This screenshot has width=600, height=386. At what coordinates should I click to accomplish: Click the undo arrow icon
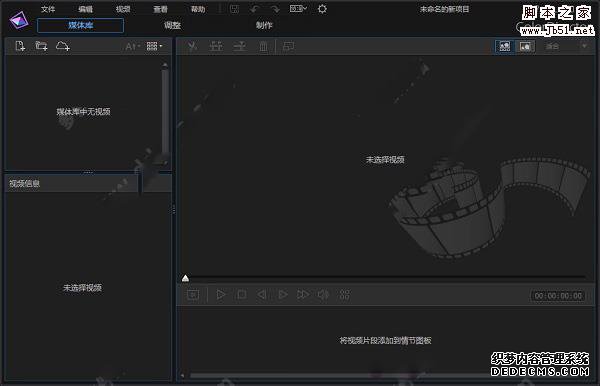(x=255, y=9)
